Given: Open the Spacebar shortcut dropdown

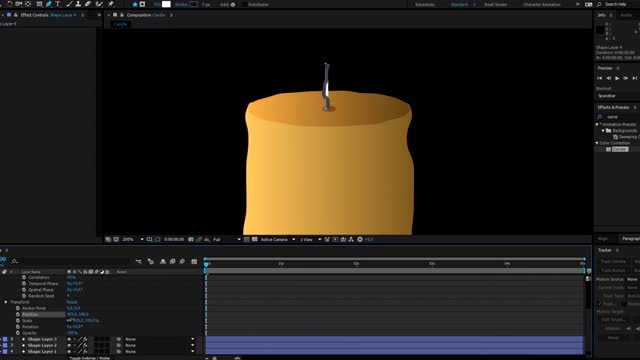Looking at the screenshot, I should point(618,96).
